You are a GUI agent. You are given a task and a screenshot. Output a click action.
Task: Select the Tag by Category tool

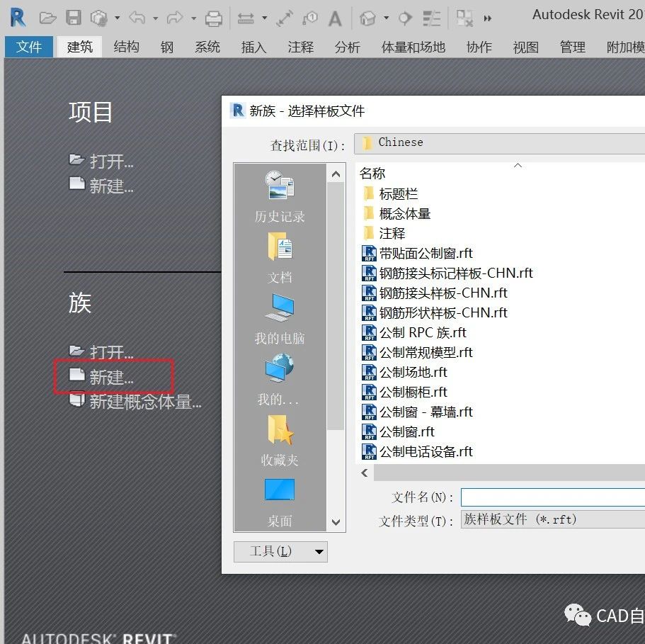tap(309, 18)
